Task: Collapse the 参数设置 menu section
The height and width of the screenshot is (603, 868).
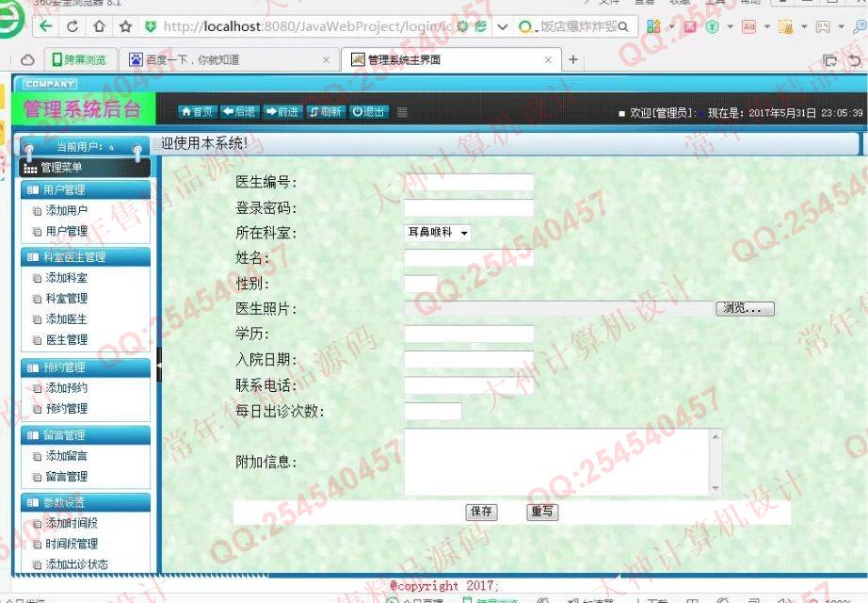Action: [x=86, y=503]
